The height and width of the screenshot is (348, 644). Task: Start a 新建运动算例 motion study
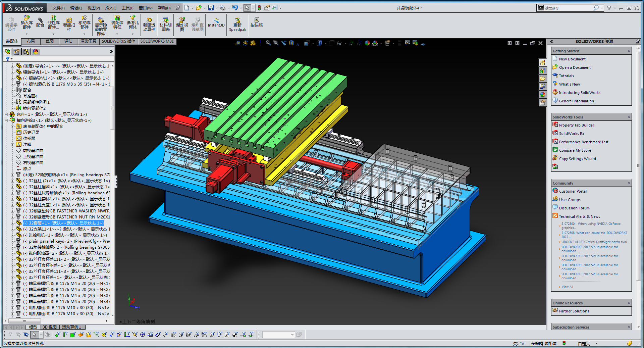(x=149, y=24)
